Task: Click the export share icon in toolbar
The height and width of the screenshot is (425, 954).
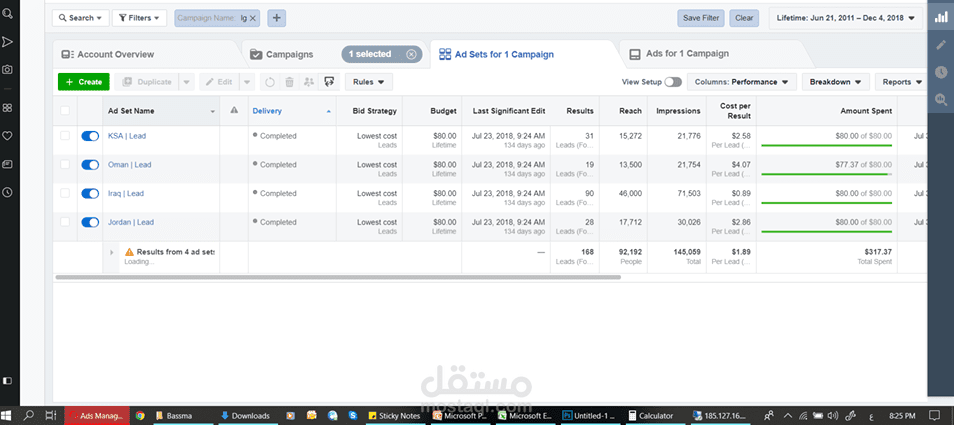Action: click(329, 82)
